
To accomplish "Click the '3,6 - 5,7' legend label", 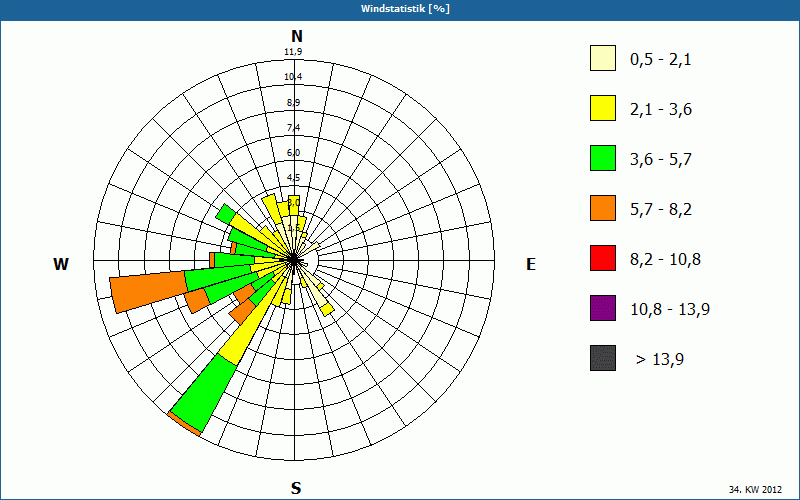I will pos(661,160).
